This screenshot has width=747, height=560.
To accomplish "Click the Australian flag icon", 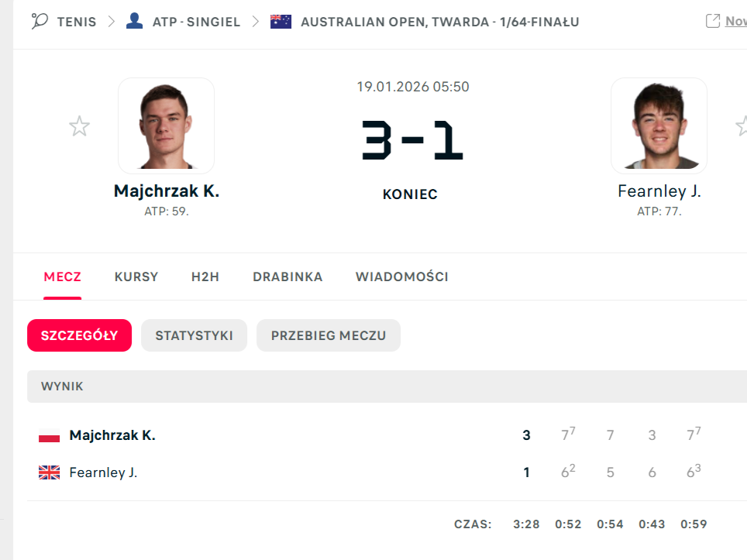I will 281,21.
